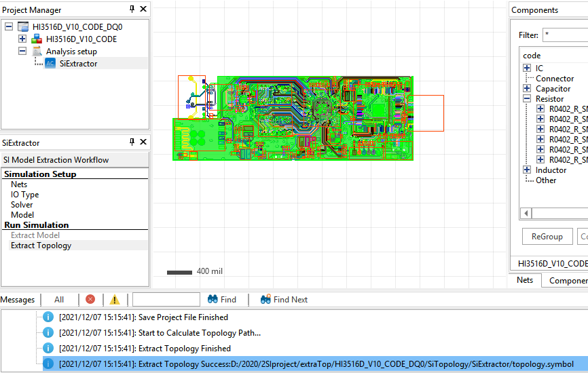
Task: Switch to the Nets tab
Action: (x=524, y=280)
